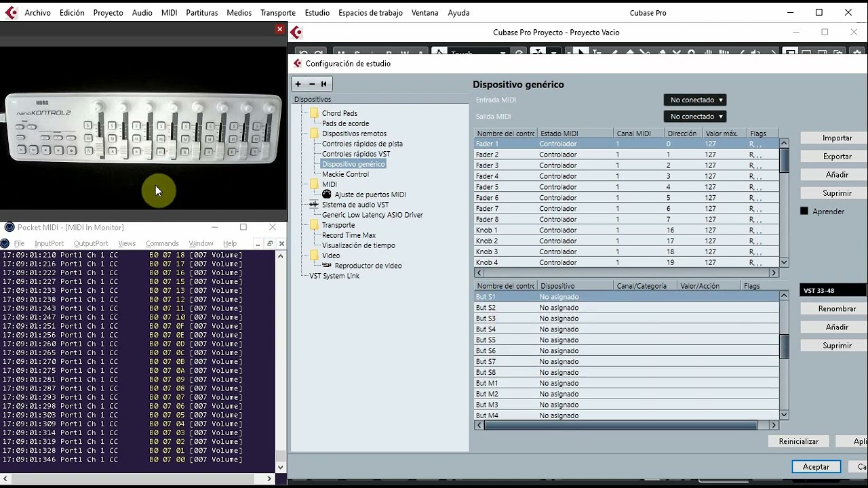The image size is (868, 488).
Task: Click the Estado MIDI column header
Action: coord(575,134)
